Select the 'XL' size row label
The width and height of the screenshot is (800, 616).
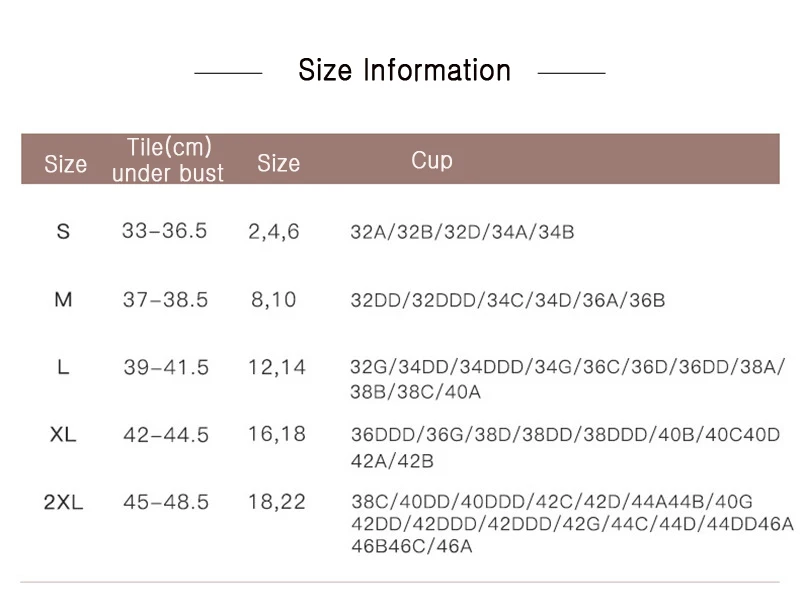click(x=63, y=435)
